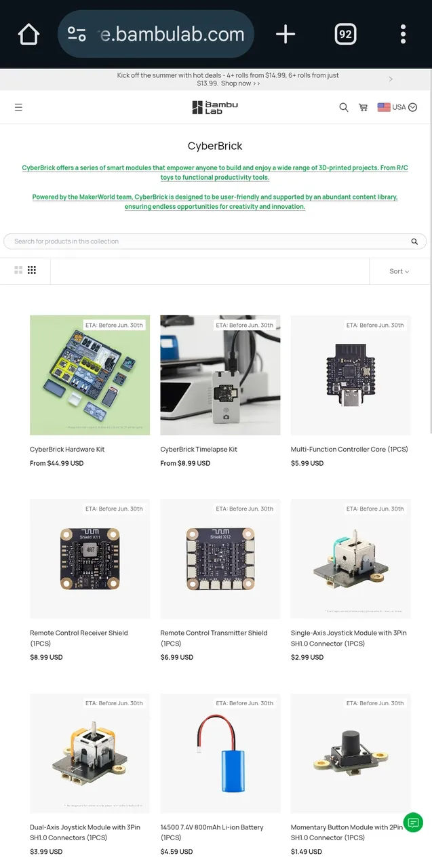Click the $4.59 USD price
432x868 pixels.
(x=177, y=851)
